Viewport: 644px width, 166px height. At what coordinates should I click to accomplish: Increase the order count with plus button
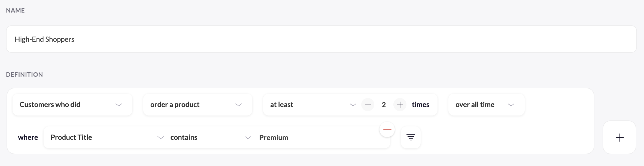click(400, 105)
